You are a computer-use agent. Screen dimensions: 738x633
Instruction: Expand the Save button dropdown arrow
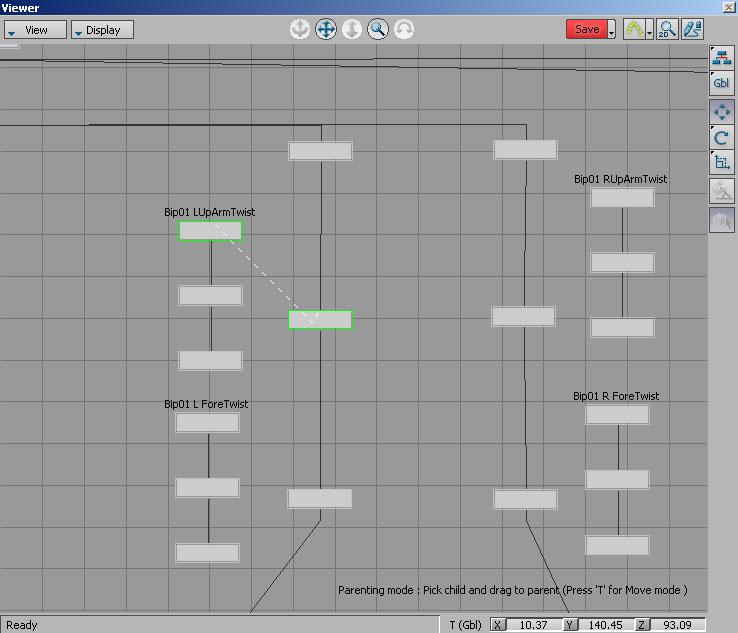point(611,29)
